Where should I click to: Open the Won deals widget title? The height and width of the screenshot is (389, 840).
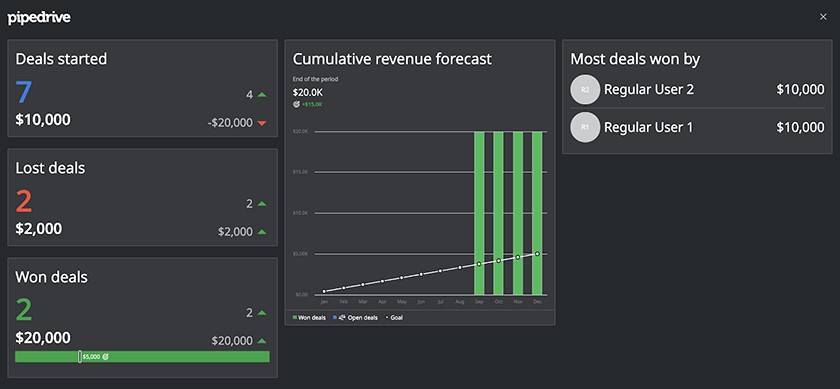click(51, 277)
